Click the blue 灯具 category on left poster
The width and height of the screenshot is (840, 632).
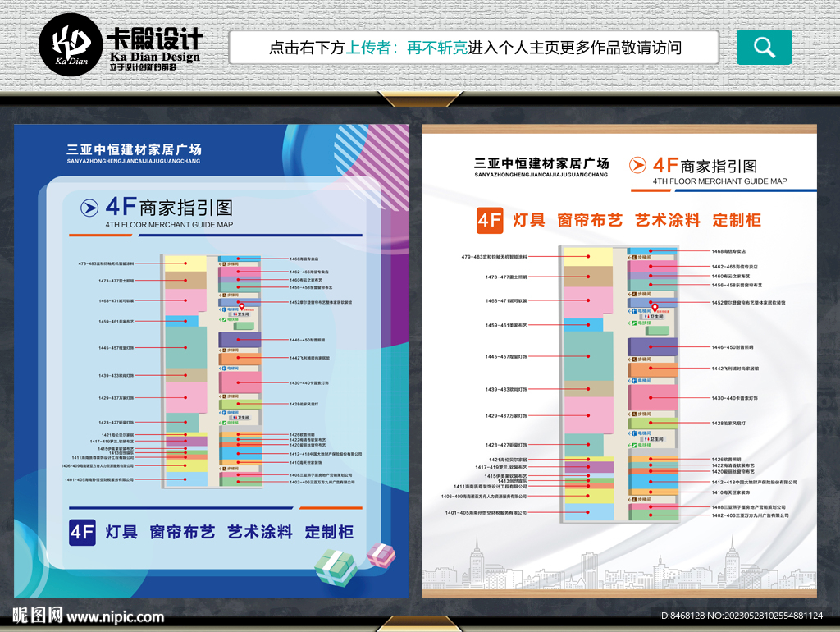pyautogui.click(x=121, y=533)
